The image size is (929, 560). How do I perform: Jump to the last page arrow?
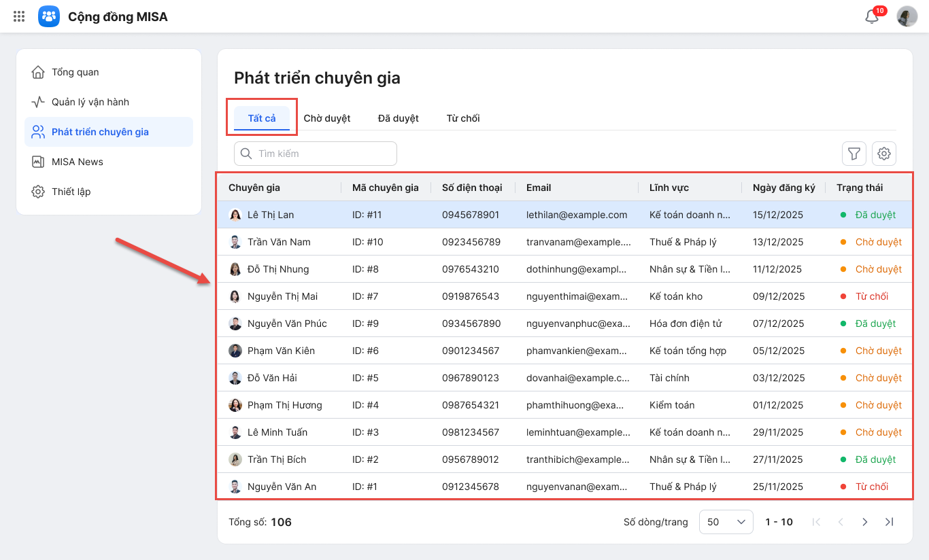(888, 522)
